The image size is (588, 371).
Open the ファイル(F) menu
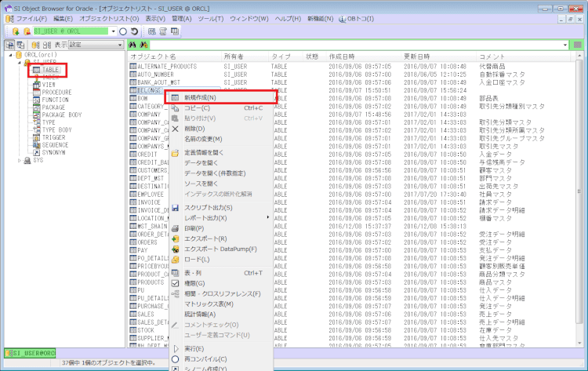[x=31, y=19]
